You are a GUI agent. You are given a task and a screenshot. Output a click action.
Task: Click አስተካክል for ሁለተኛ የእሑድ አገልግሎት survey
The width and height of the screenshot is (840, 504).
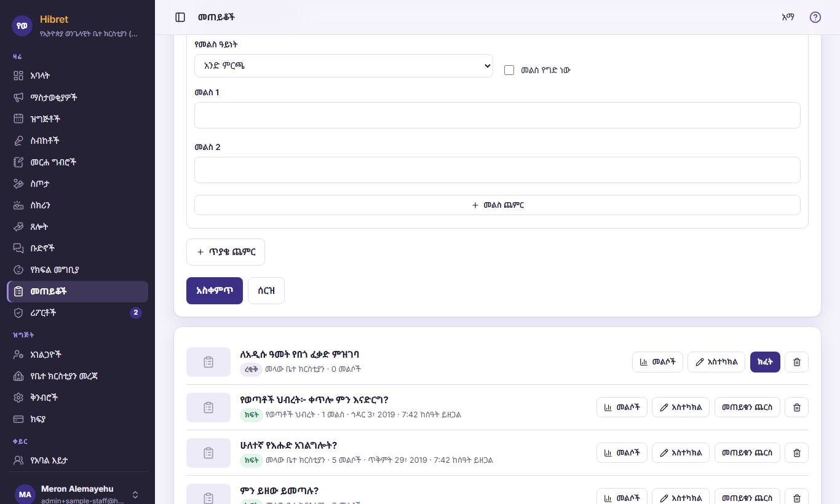coord(681,453)
